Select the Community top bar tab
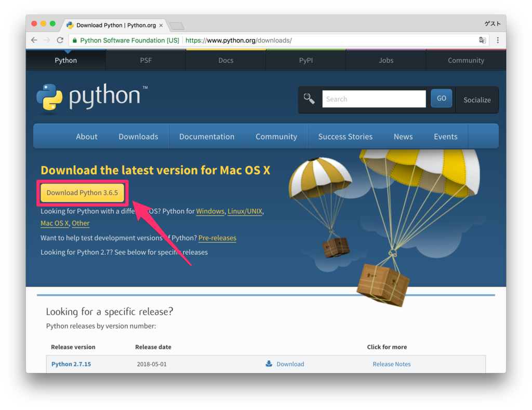 tap(466, 60)
